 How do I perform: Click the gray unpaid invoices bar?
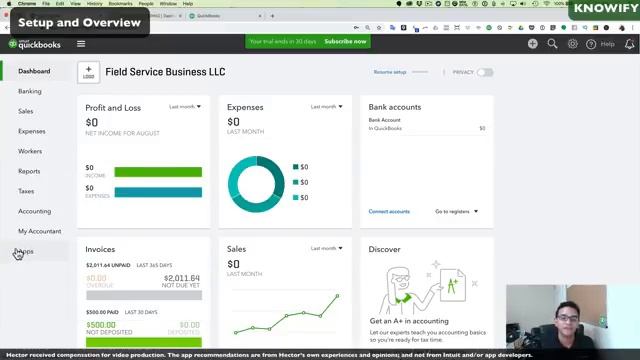(144, 295)
